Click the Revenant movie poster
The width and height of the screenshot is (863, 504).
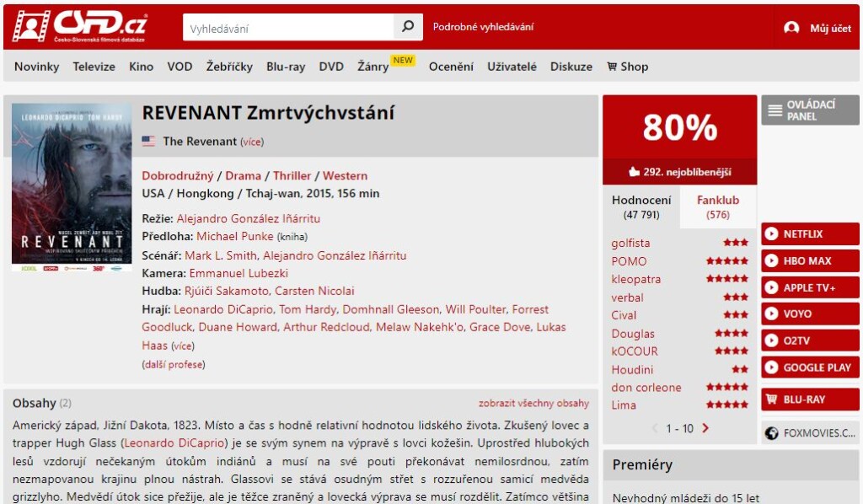72,187
